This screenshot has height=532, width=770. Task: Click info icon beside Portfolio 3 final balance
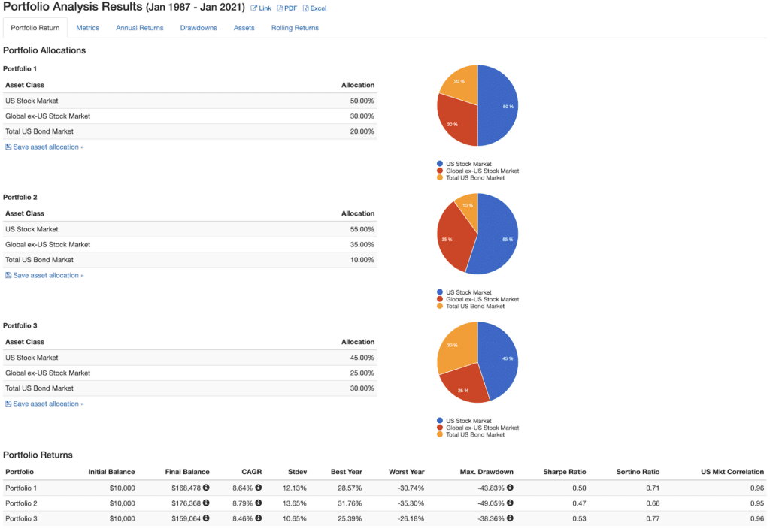[x=206, y=518]
